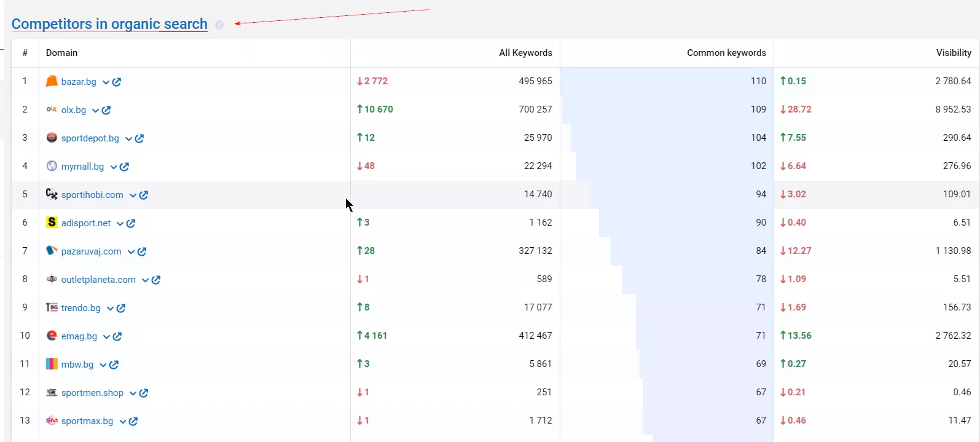Expand the sportdepot.bg dropdown chevron
The height and width of the screenshot is (442, 980).
(128, 139)
